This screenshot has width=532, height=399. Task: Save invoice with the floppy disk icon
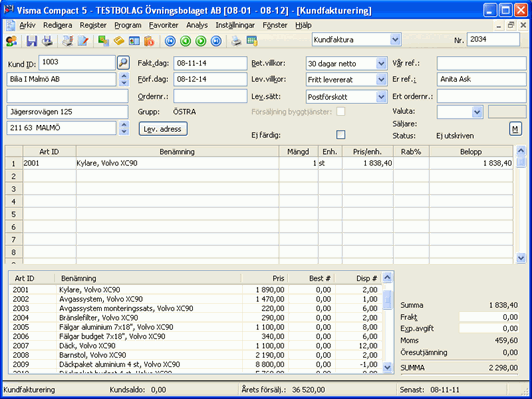click(32, 41)
